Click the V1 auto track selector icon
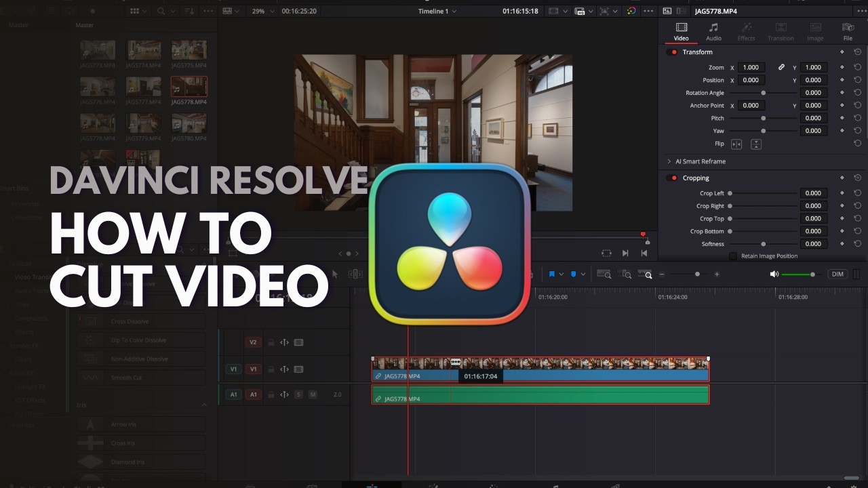The width and height of the screenshot is (868, 488). tap(285, 369)
